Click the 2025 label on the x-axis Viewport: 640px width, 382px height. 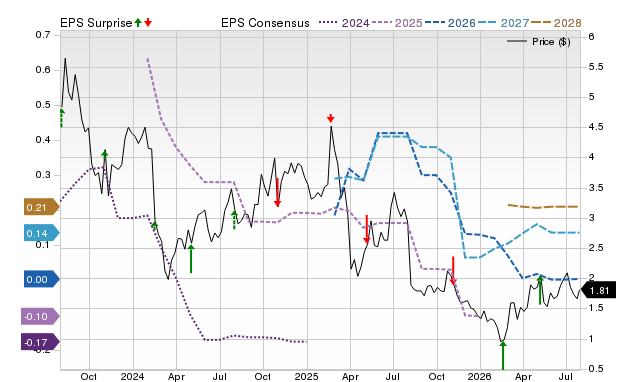click(x=307, y=376)
